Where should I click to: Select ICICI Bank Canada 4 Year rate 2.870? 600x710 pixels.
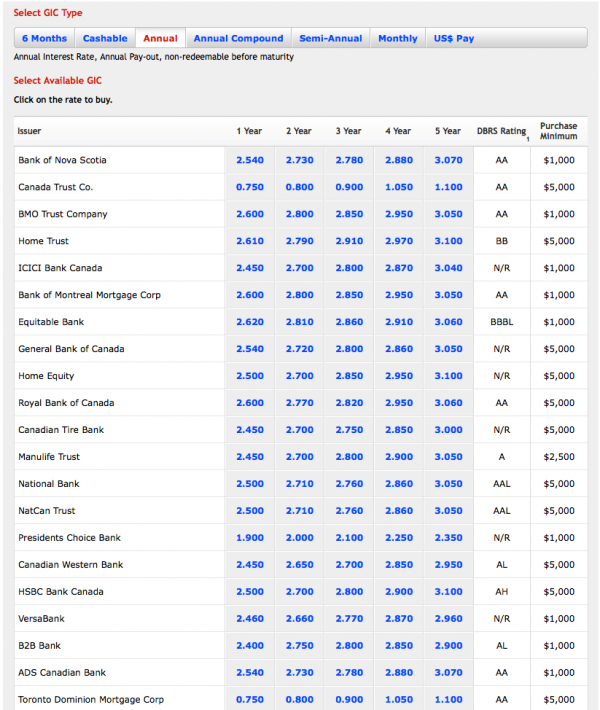(x=399, y=268)
